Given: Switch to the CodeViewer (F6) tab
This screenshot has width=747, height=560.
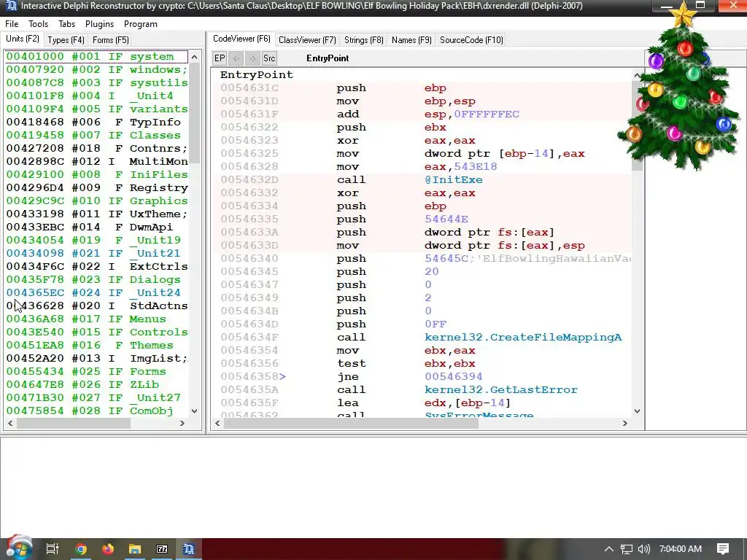Looking at the screenshot, I should (x=241, y=39).
